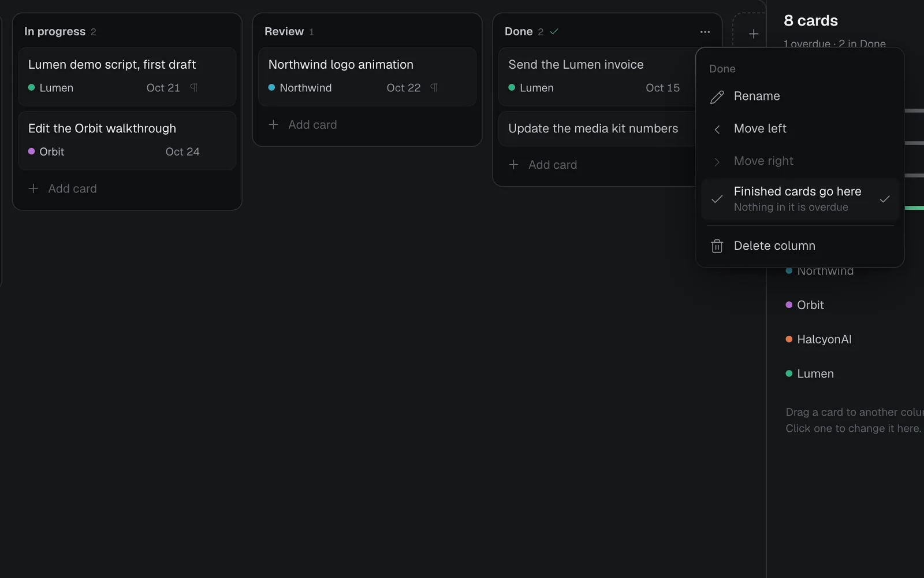This screenshot has width=924, height=578.
Task: Open the Lumen demo script, first draft card
Action: pyautogui.click(x=127, y=76)
